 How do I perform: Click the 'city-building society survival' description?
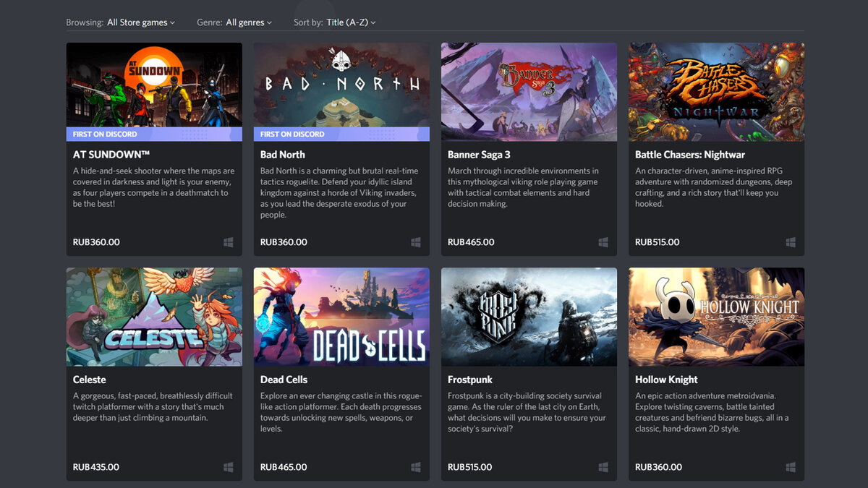(527, 412)
